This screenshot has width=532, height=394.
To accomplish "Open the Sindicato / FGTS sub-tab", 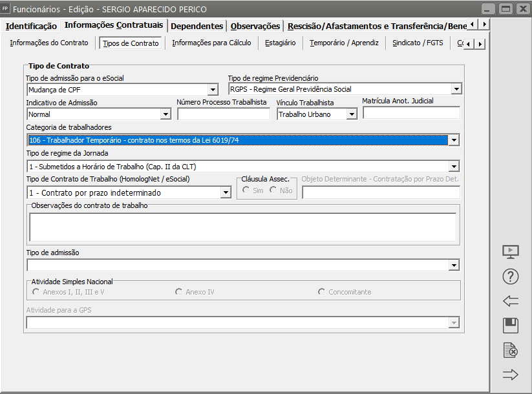I will tap(418, 43).
